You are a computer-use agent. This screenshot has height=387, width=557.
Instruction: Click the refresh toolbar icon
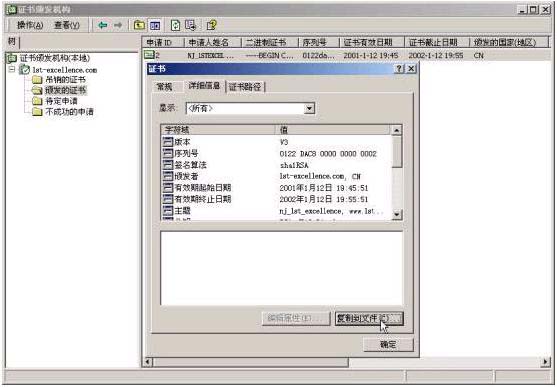[175, 25]
